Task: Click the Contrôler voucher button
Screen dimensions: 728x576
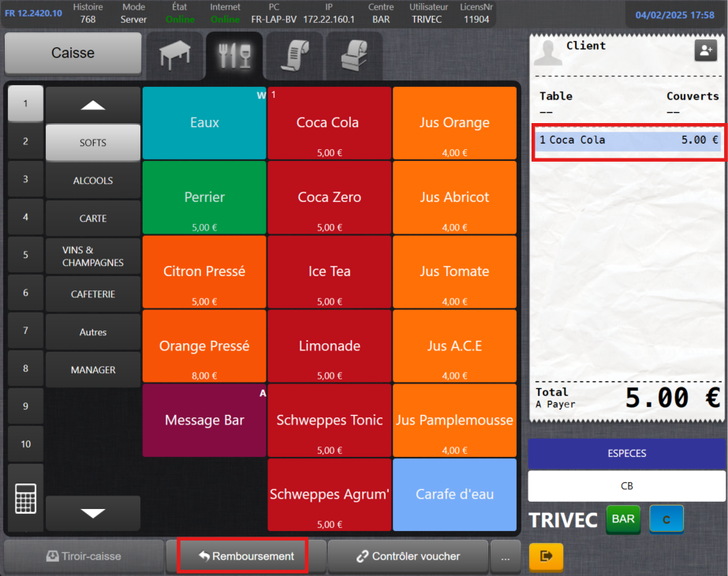Action: 408,556
